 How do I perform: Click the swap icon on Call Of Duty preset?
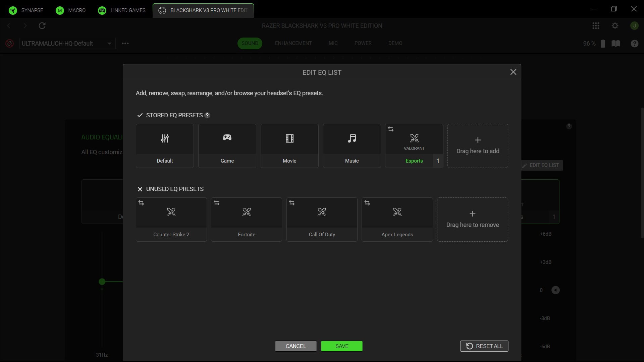(292, 203)
